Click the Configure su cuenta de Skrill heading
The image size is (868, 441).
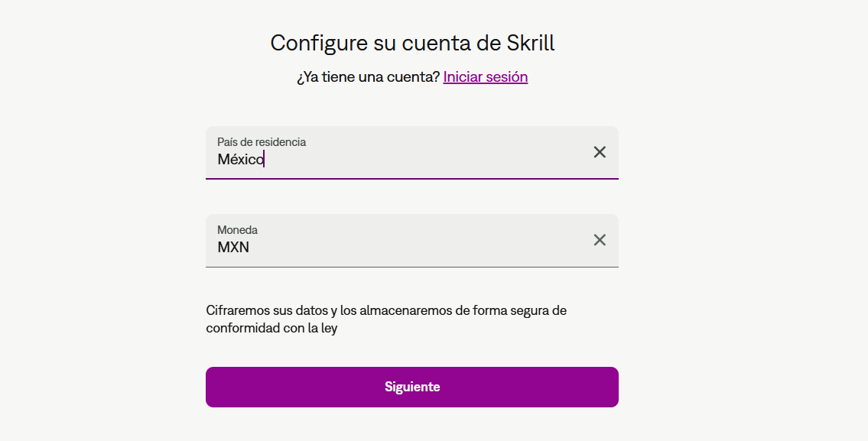tap(412, 43)
